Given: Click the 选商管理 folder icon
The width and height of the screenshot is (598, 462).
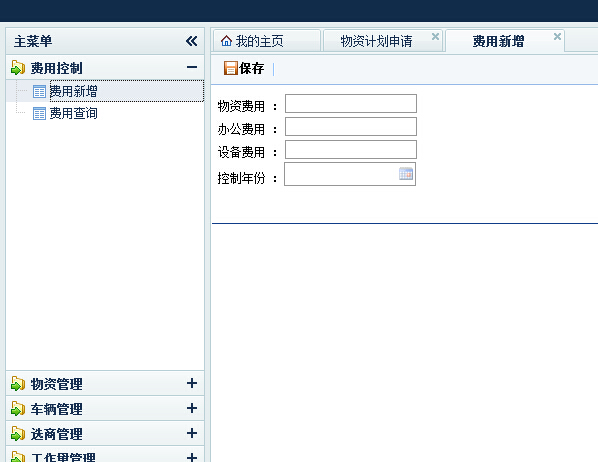Looking at the screenshot, I should [x=18, y=434].
